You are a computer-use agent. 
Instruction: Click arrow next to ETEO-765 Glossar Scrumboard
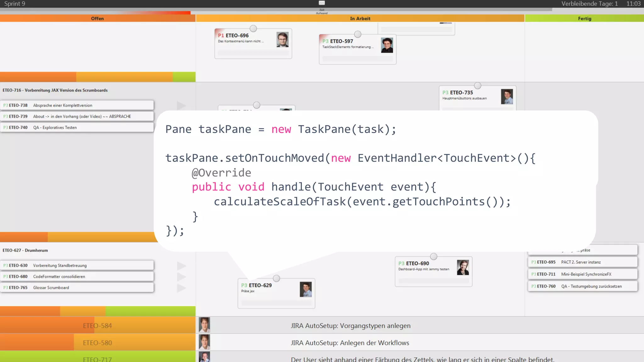coord(181,288)
